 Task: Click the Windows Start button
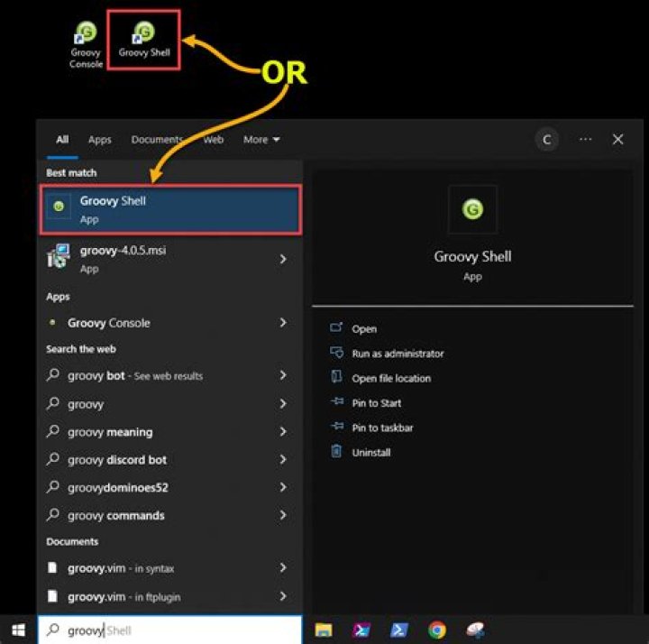18,630
